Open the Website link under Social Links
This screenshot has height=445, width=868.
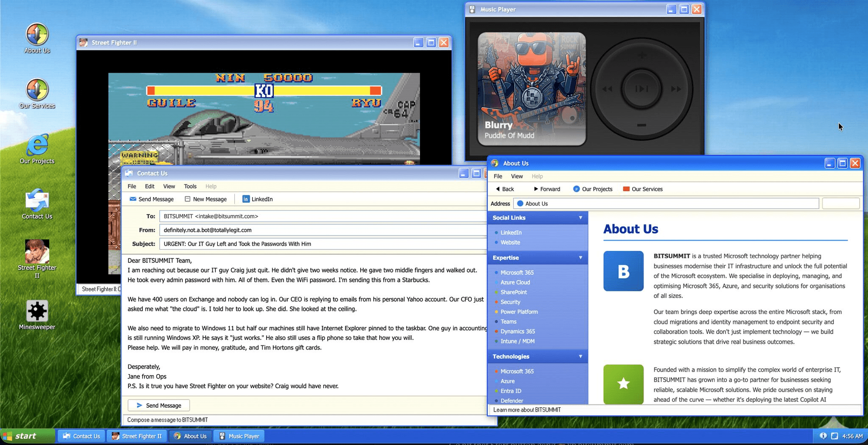pos(510,242)
